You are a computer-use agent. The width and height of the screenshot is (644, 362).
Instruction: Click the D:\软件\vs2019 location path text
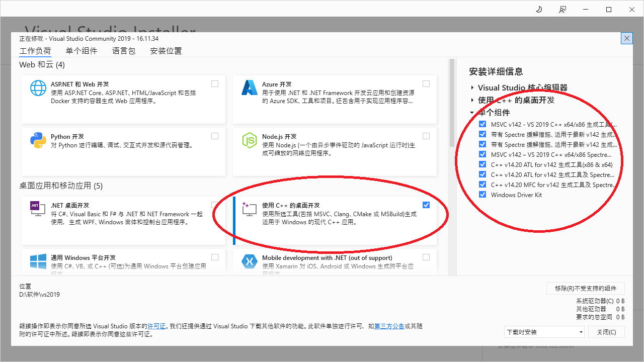pos(39,295)
